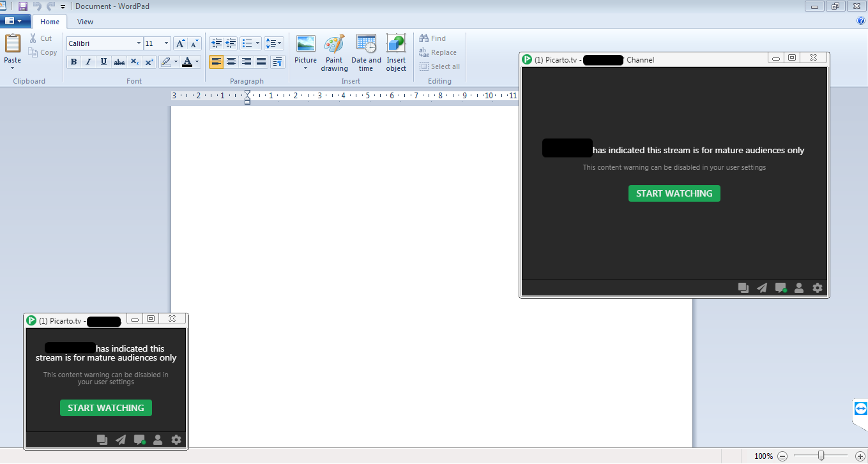The height and width of the screenshot is (464, 868).
Task: Open the Paragraph settings dialog icon
Action: click(x=277, y=62)
